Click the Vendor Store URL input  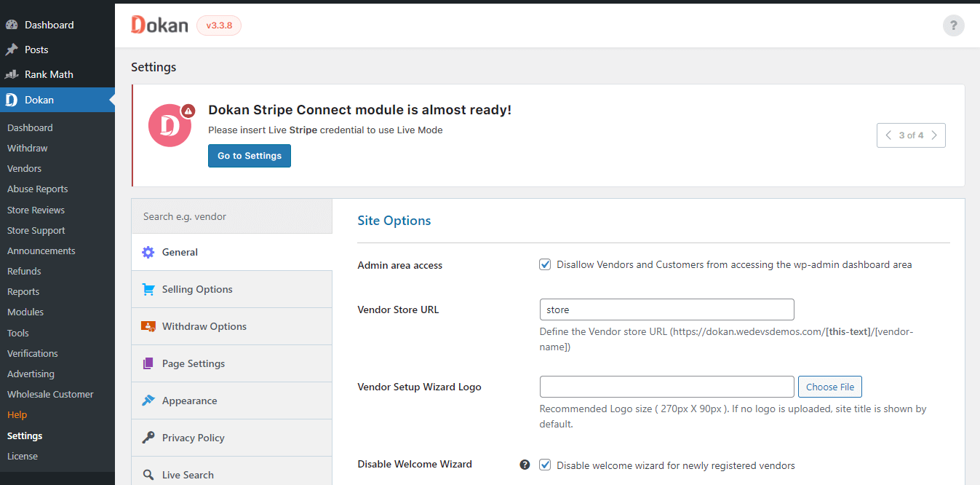click(667, 309)
